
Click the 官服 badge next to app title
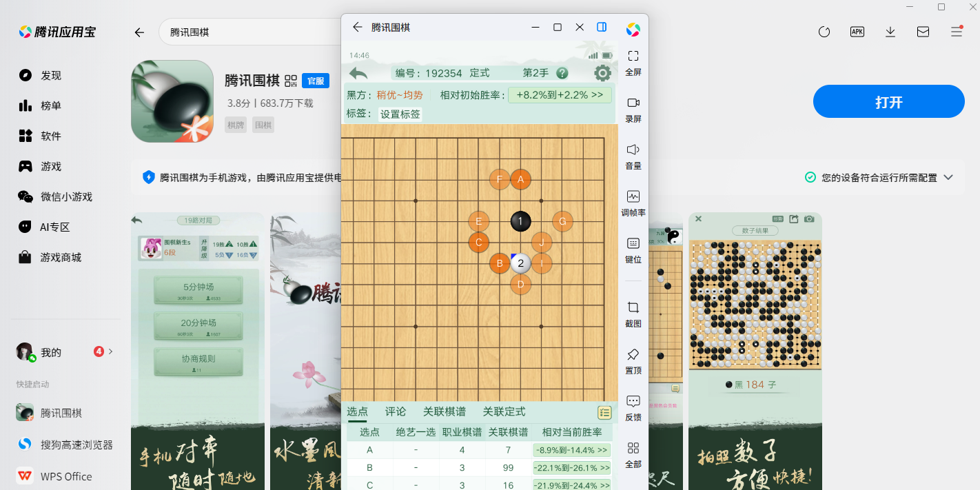[x=316, y=81]
